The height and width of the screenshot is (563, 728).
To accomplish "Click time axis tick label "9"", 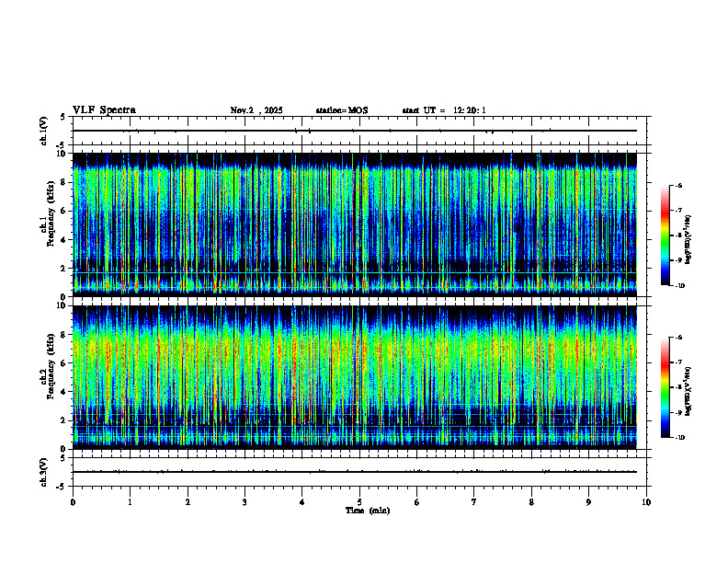I will point(588,502).
